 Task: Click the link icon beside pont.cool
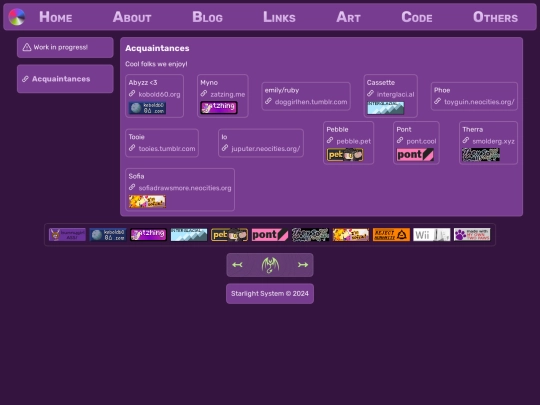coord(400,141)
